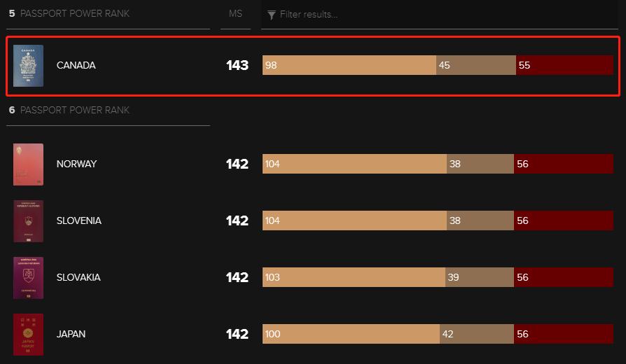
Task: Click Canada's visa-required red segment 55
Action: click(x=564, y=65)
